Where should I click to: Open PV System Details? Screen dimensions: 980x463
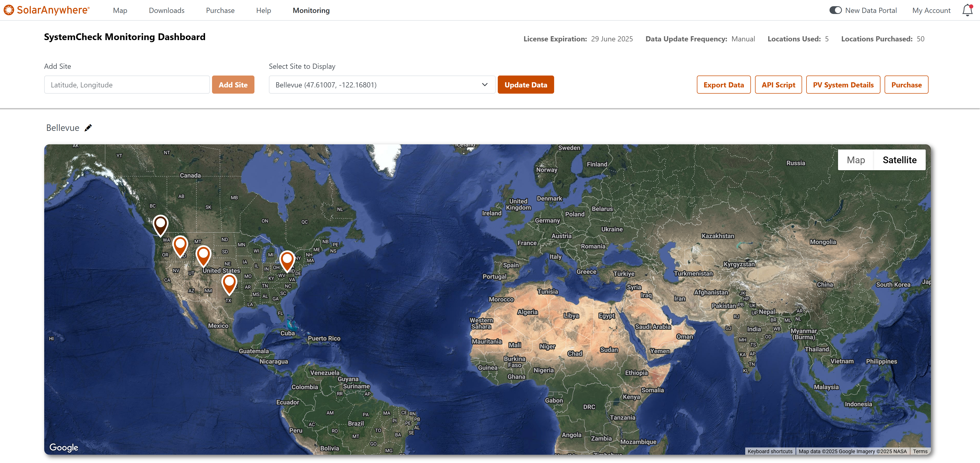pos(843,85)
